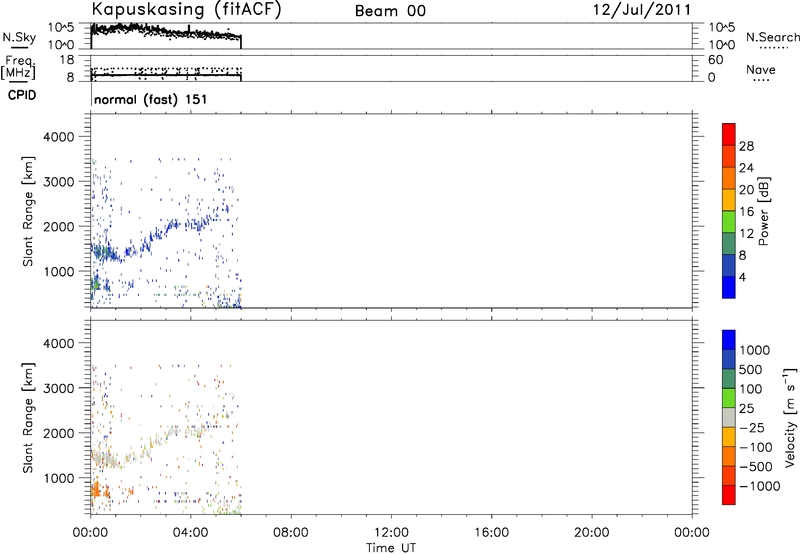Image resolution: width=800 pixels, height=554 pixels.
Task: Click the 'Power [dB]' colorbar title
Action: pyautogui.click(x=763, y=211)
